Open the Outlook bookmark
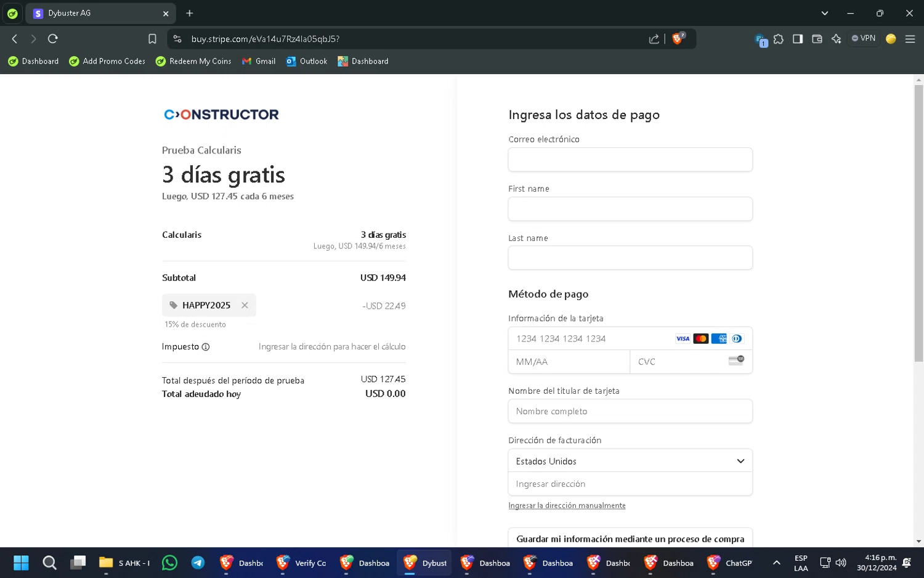 [x=307, y=61]
